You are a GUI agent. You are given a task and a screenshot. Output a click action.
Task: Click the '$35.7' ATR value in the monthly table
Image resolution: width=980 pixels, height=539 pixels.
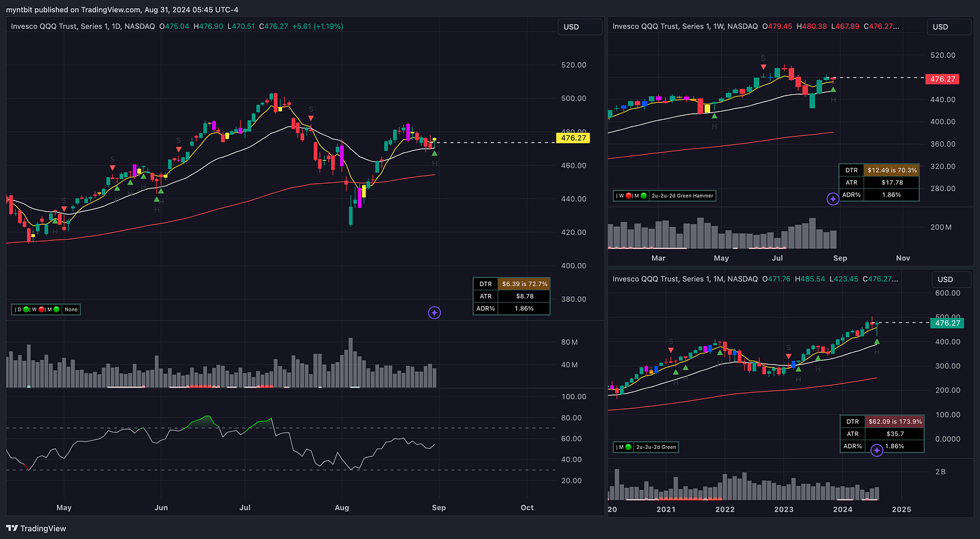(x=895, y=433)
